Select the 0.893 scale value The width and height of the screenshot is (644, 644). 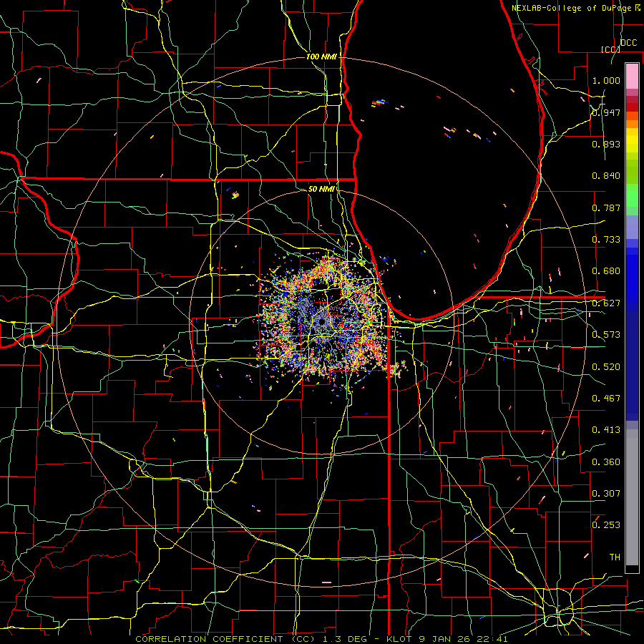[x=606, y=144]
